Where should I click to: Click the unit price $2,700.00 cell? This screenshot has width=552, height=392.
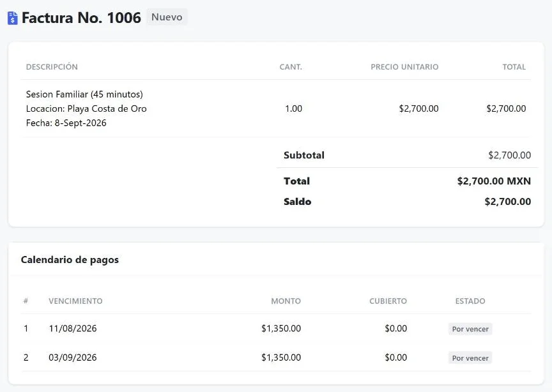coord(419,109)
